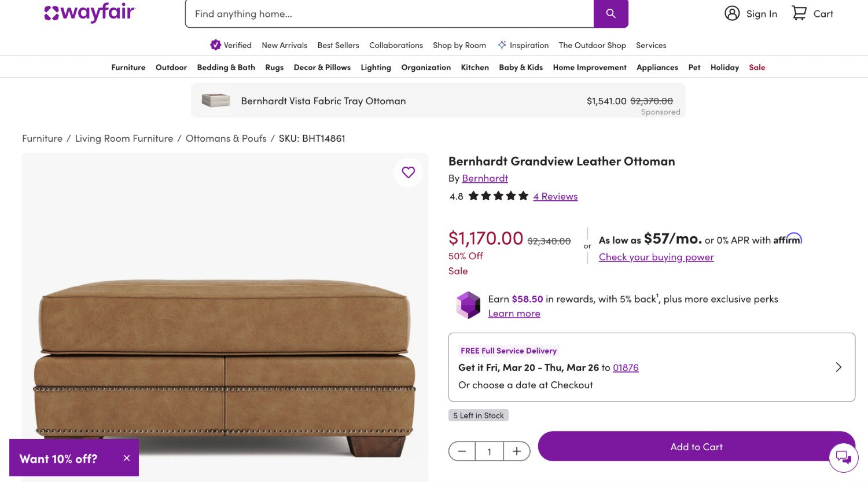The image size is (868, 482).
Task: Open the live chat bubble icon
Action: click(x=843, y=457)
